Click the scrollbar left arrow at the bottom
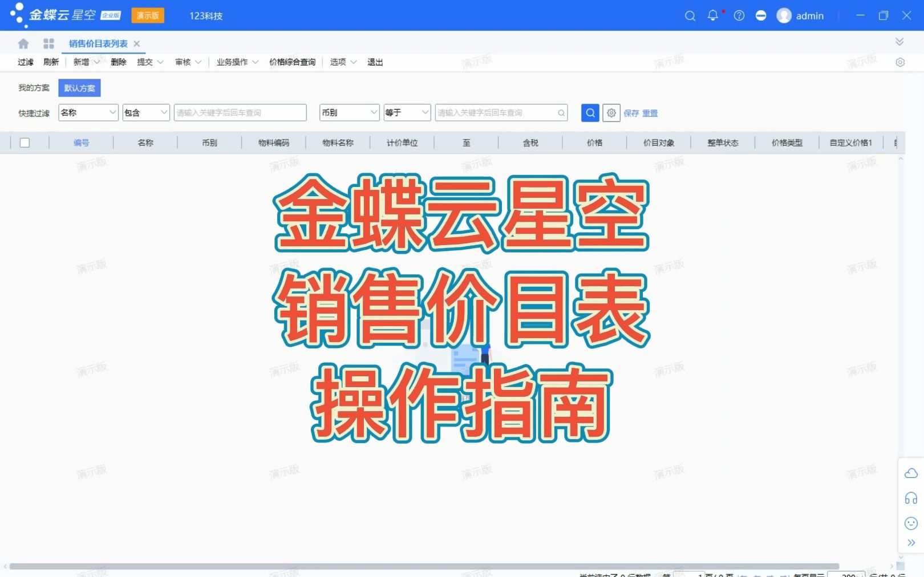Screen dimensions: 924x577 [x=5, y=566]
